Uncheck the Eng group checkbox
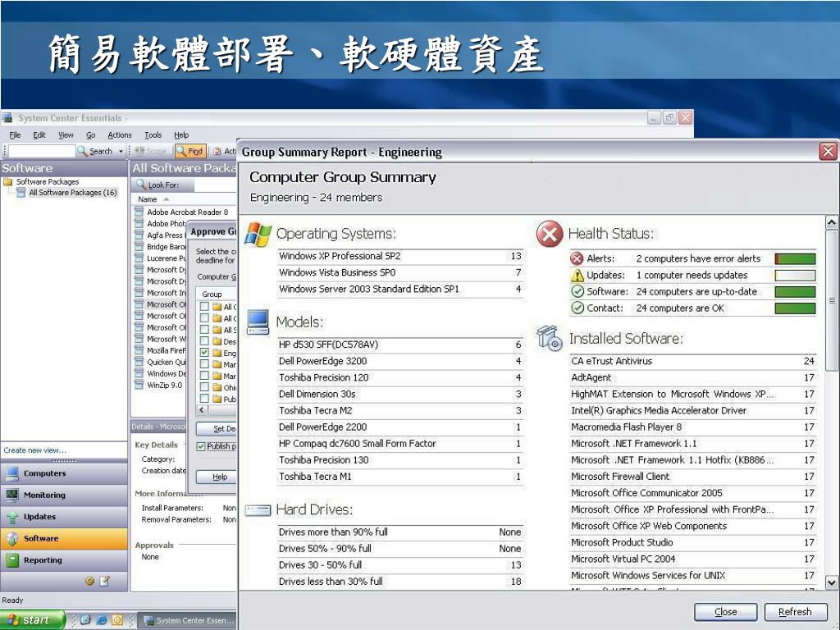 (x=204, y=353)
